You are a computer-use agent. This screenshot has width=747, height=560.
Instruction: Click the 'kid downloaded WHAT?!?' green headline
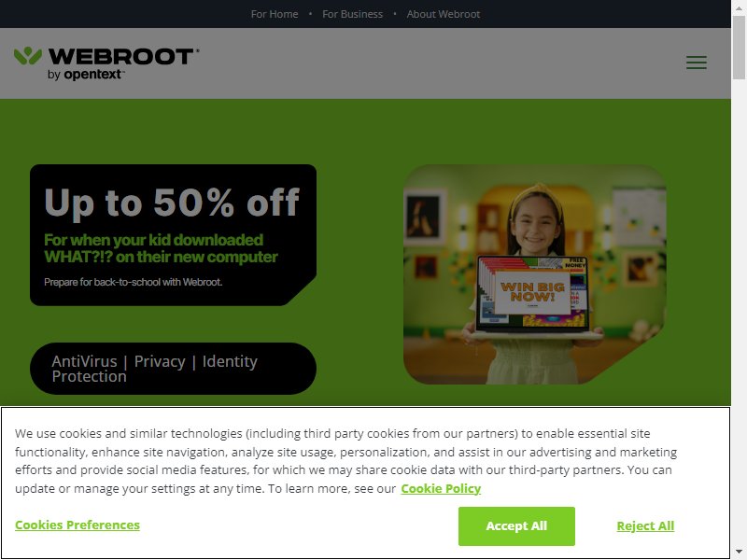(161, 248)
